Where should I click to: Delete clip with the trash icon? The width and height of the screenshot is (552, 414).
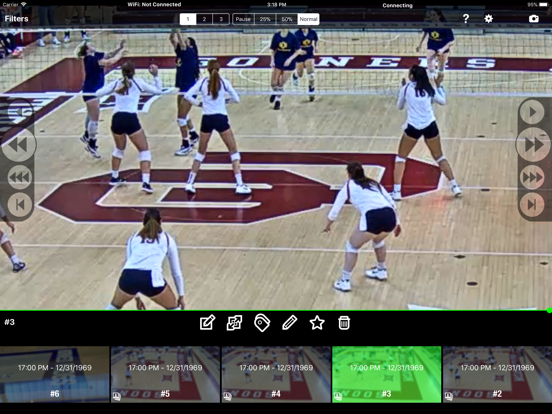[344, 322]
